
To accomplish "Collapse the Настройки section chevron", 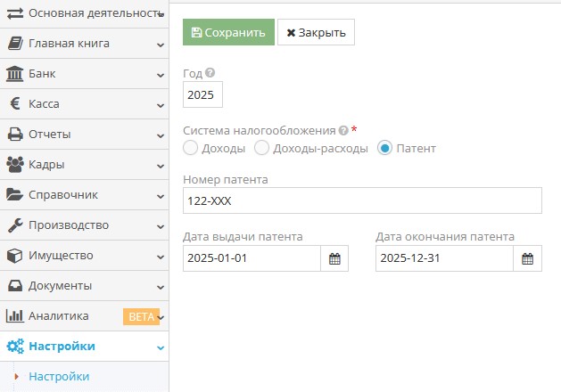I will click(161, 348).
